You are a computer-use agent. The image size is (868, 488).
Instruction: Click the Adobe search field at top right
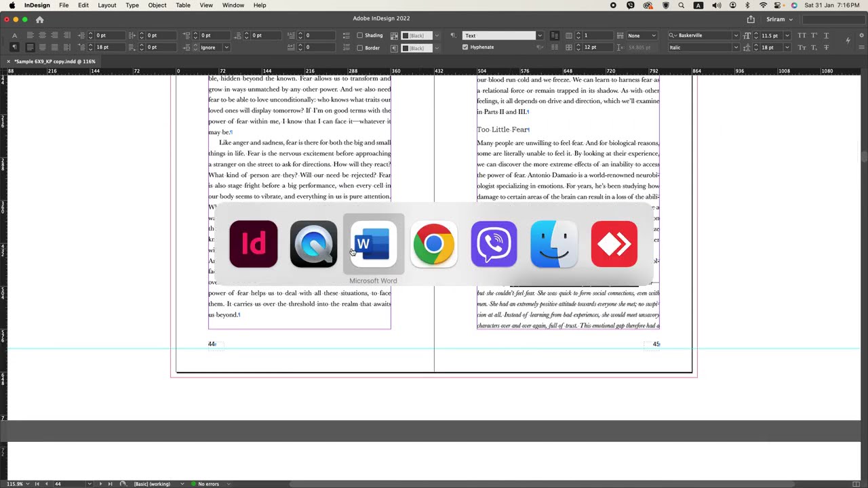click(833, 20)
